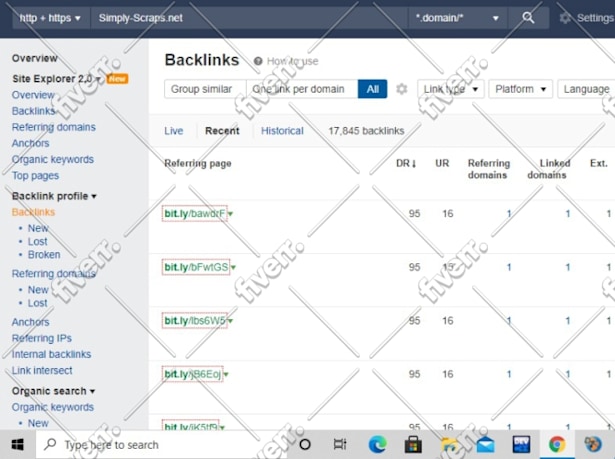Click the Type here to search box

tap(161, 445)
